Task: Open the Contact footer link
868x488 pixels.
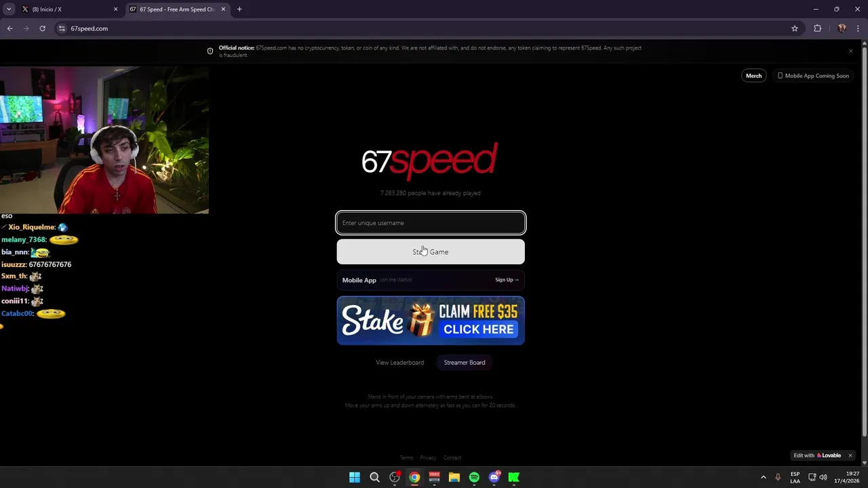Action: [x=452, y=458]
